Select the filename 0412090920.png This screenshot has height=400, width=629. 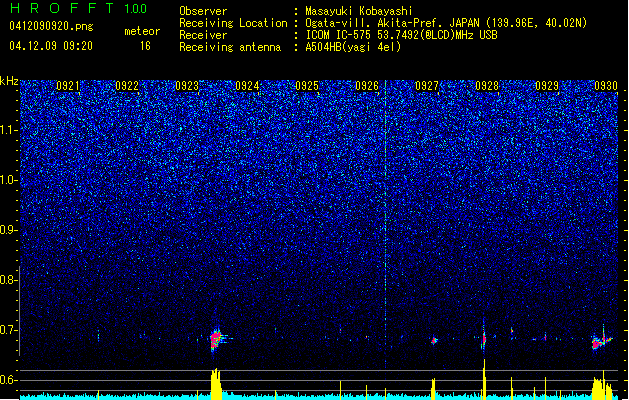51,26
